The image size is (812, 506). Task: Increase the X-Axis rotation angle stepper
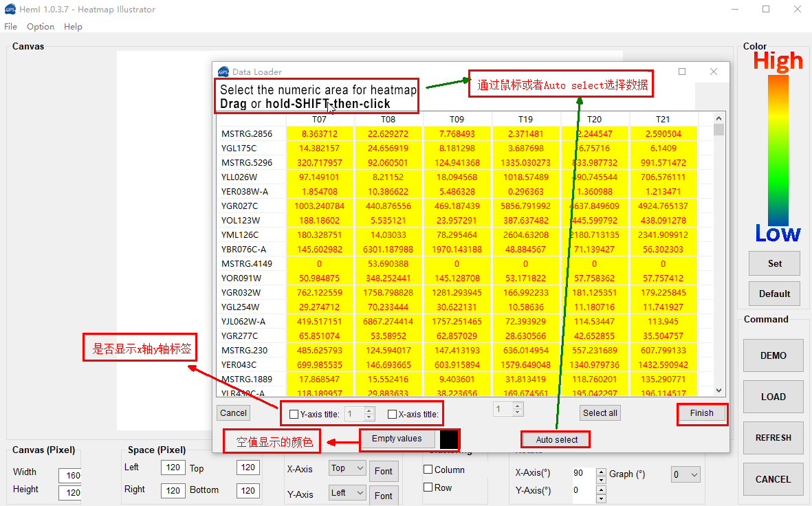coord(601,472)
